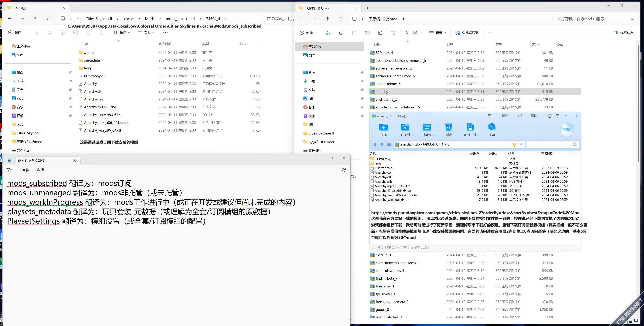Image resolution: width=644 pixels, height=326 pixels.
Task: Click search magnifier in 360 Zip
Action: click(x=575, y=144)
